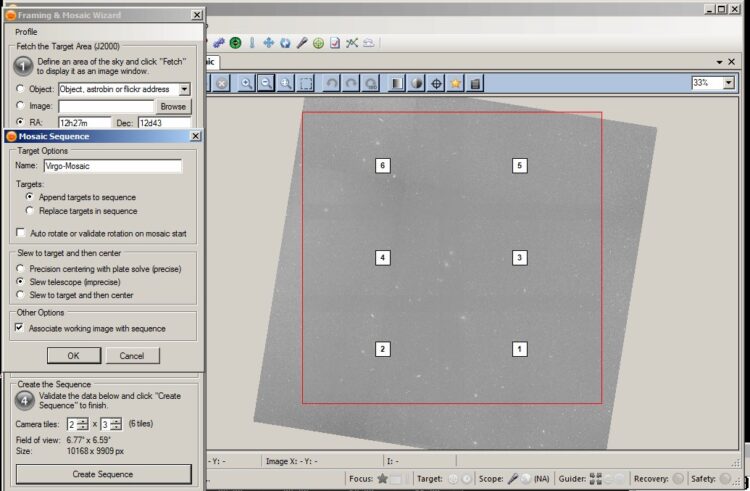Click the green circular guider icon
The height and width of the screenshot is (491, 750).
pos(235,43)
